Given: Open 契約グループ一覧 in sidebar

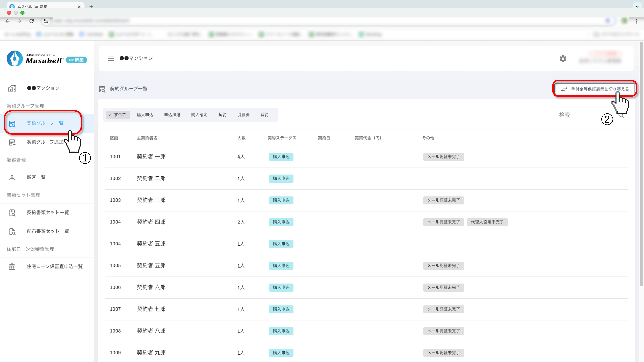Looking at the screenshot, I should (45, 123).
